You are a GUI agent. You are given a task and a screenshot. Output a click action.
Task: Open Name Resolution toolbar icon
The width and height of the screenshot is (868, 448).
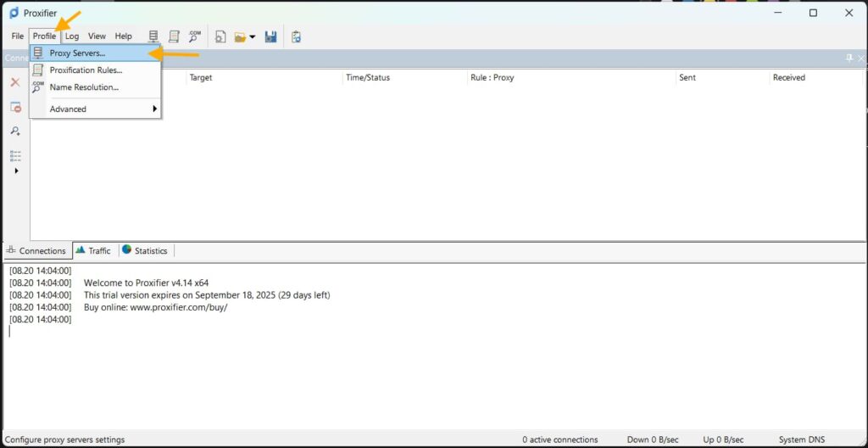pyautogui.click(x=194, y=36)
